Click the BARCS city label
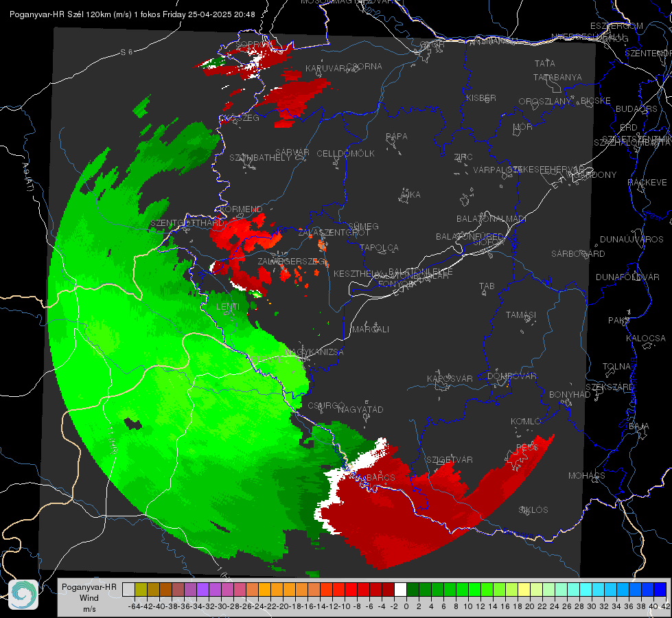The height and width of the screenshot is (618, 672). coord(380,477)
